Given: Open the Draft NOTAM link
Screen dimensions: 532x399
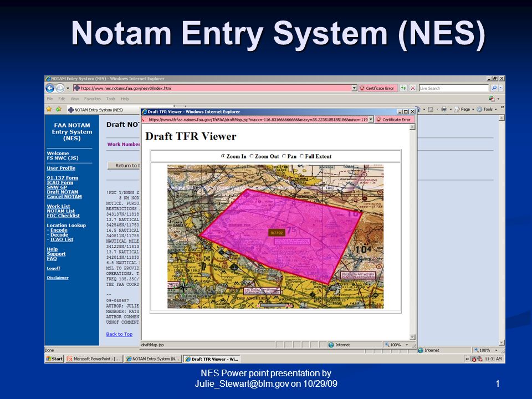Looking at the screenshot, I should [63, 192].
